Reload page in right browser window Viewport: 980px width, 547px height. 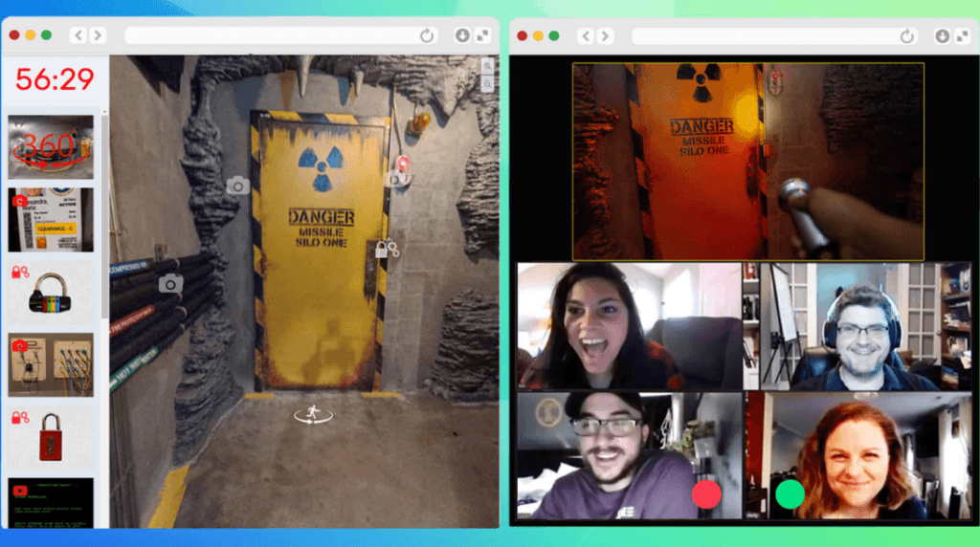(907, 36)
